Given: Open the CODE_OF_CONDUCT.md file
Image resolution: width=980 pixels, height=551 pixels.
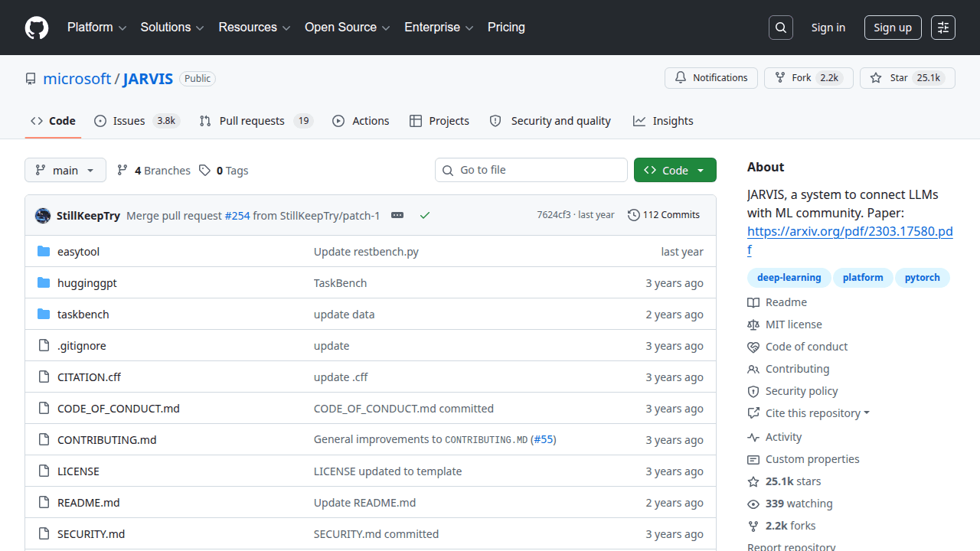Looking at the screenshot, I should [119, 409].
